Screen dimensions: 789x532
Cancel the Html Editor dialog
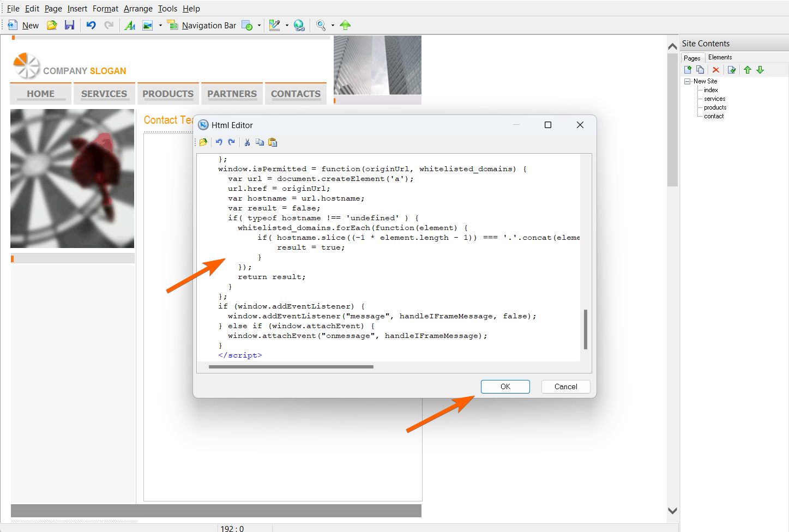click(x=566, y=386)
